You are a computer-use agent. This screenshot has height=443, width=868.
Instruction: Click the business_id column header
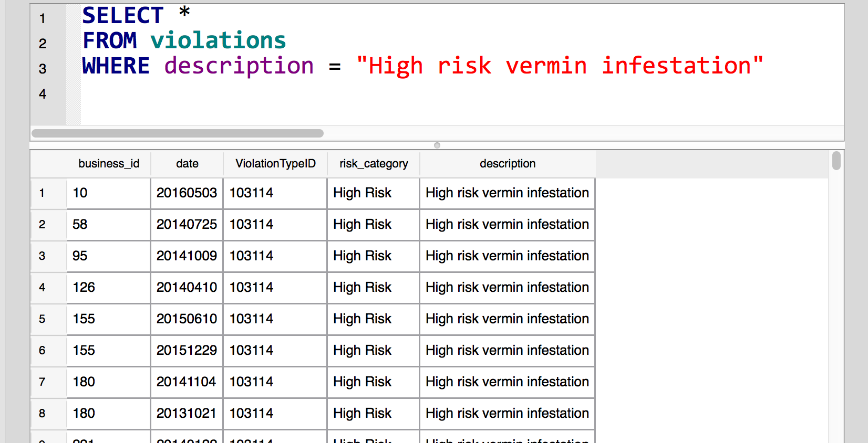[x=109, y=164]
